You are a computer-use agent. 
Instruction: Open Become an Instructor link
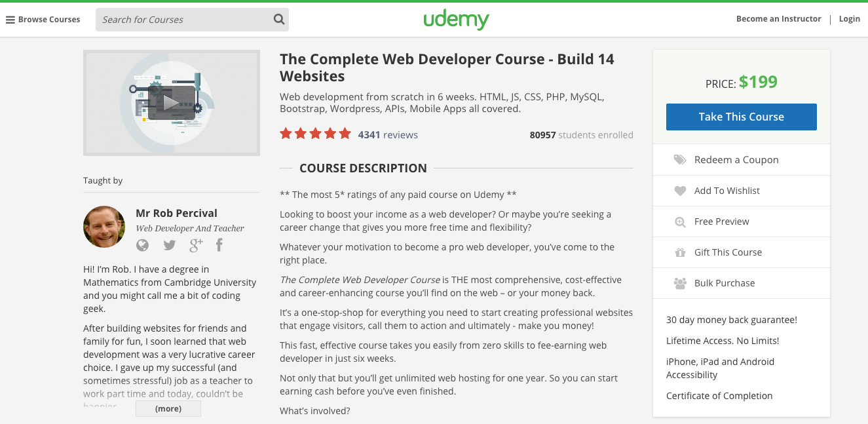point(778,19)
